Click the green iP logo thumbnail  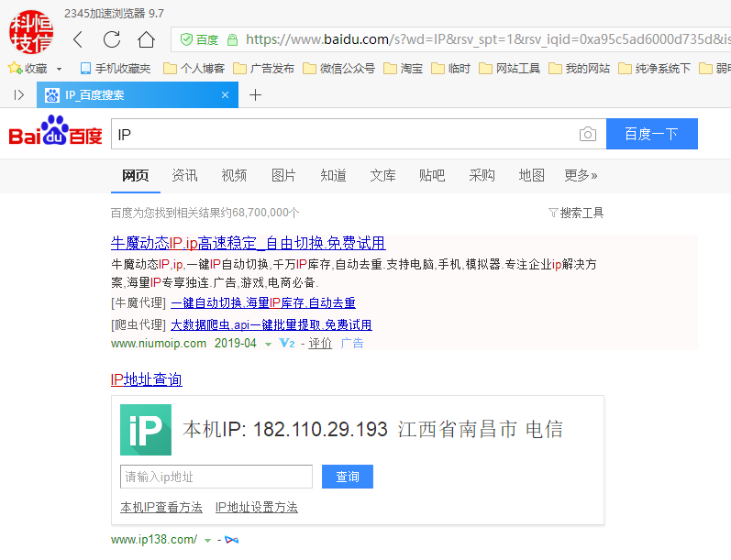(x=146, y=430)
